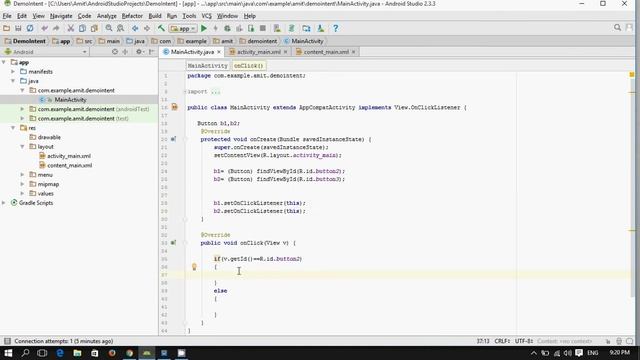
Task: Close the MainActivity.java tab
Action: tap(219, 52)
